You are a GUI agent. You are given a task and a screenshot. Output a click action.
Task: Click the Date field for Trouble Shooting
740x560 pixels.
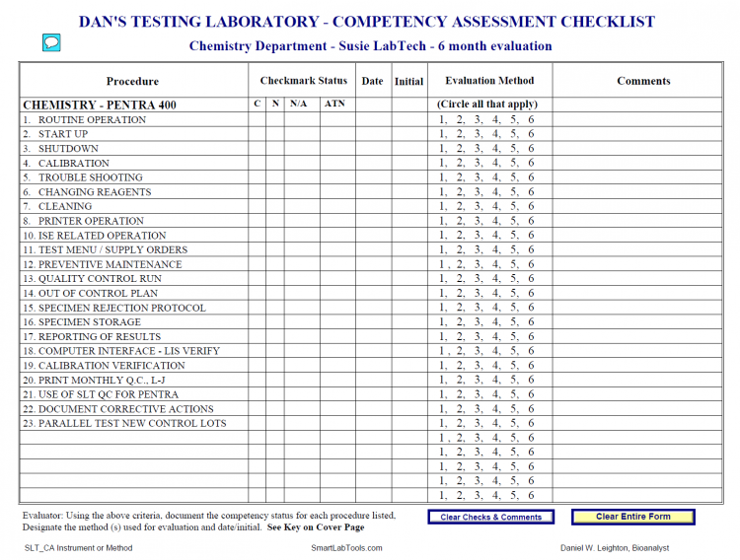tap(372, 178)
